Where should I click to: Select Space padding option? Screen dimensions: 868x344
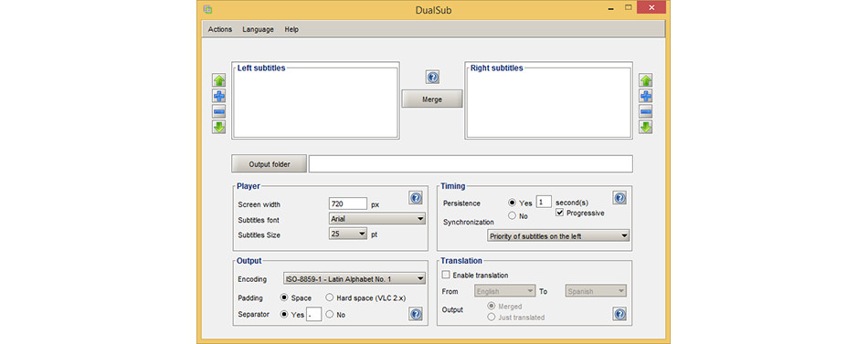(284, 297)
